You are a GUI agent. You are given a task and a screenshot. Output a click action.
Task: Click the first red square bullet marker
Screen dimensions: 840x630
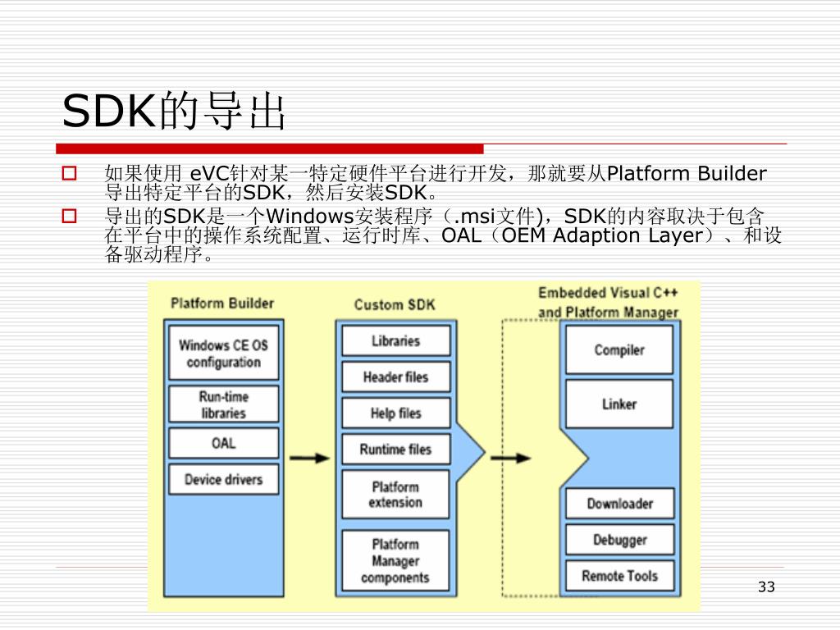(x=70, y=174)
